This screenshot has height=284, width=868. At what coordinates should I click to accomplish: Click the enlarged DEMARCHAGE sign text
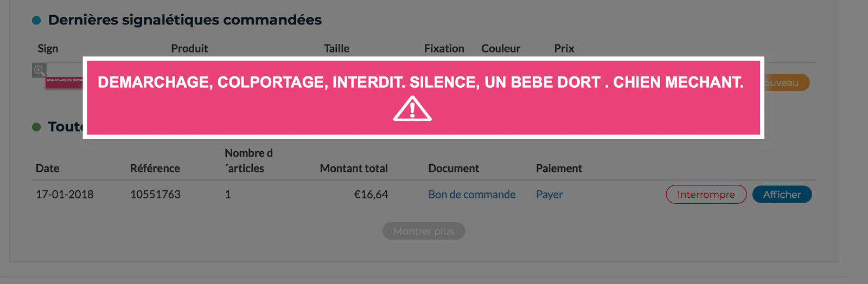(420, 82)
